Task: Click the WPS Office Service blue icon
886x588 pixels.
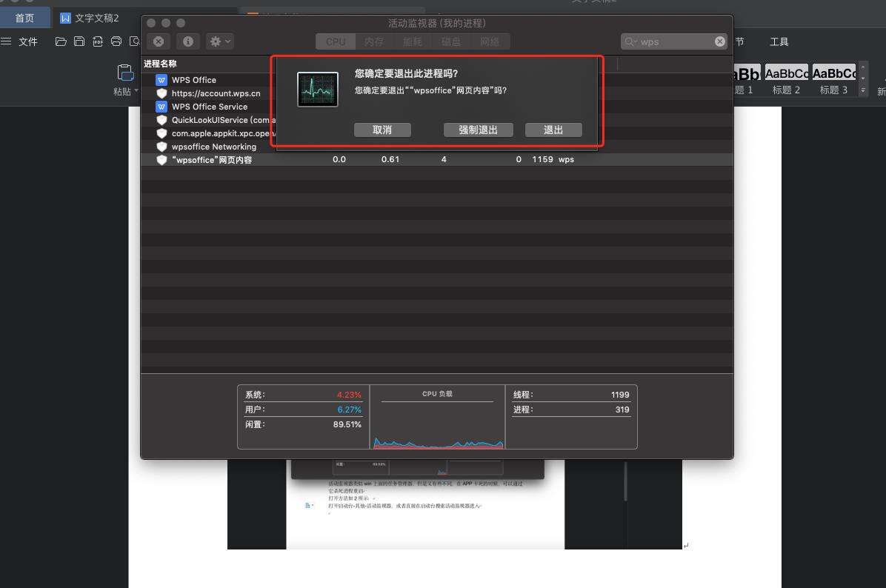Action: pos(161,107)
